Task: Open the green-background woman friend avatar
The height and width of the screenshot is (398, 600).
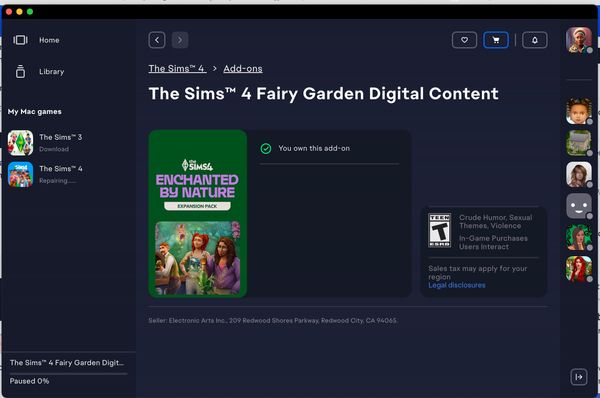Action: (x=579, y=238)
